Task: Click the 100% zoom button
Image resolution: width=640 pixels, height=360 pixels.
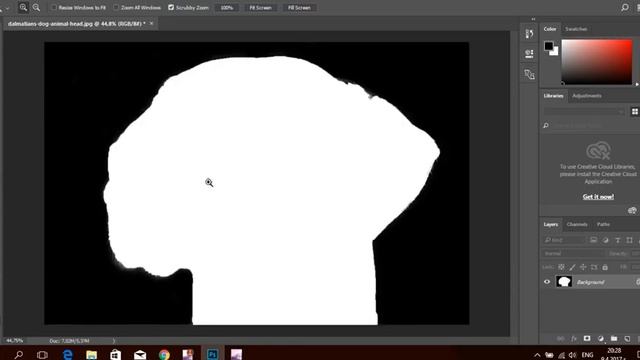Action: click(x=227, y=7)
